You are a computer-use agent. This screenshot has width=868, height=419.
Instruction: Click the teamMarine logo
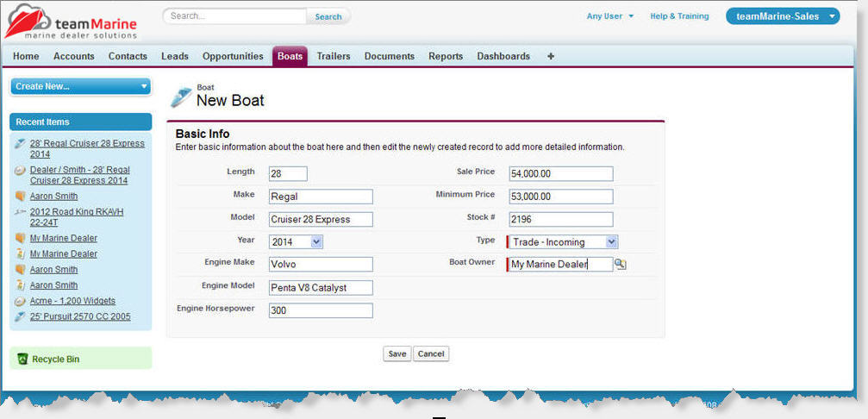pyautogui.click(x=71, y=22)
